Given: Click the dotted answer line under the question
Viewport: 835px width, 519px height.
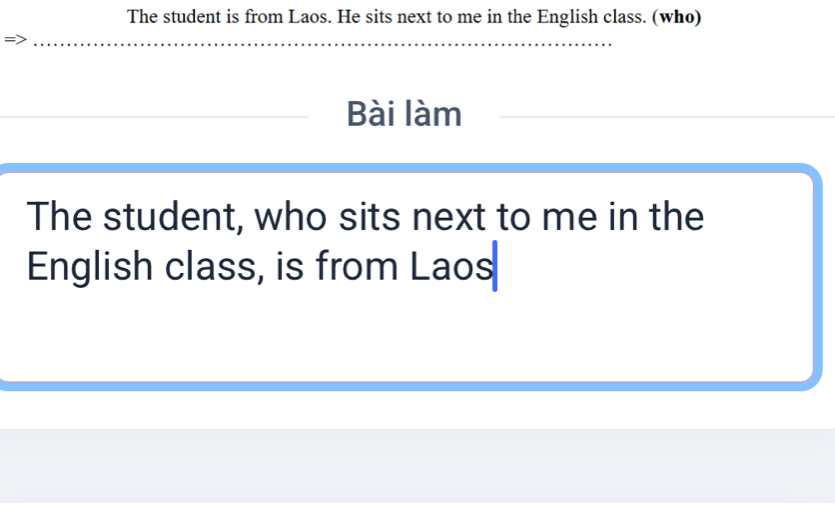Looking at the screenshot, I should coord(320,44).
